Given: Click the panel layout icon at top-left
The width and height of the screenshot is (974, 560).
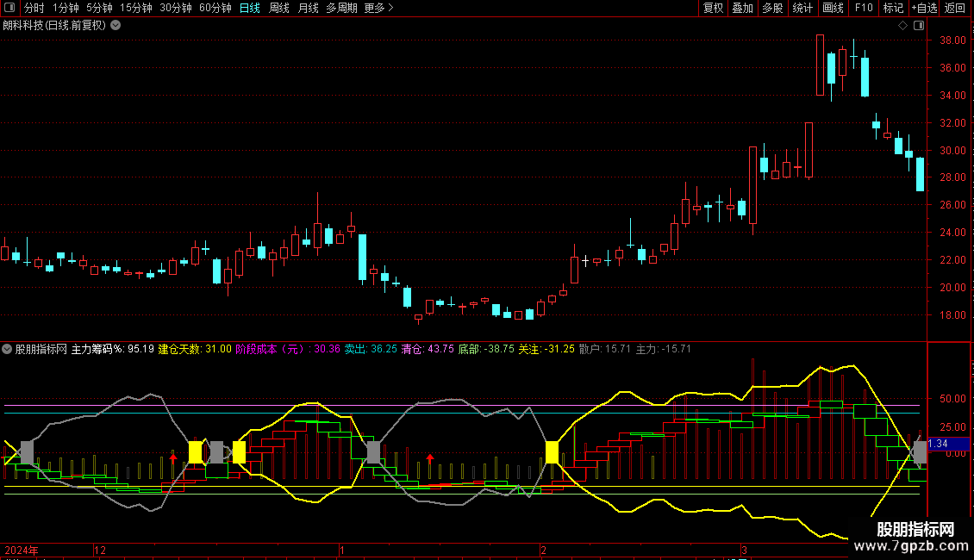Looking at the screenshot, I should click(9, 8).
